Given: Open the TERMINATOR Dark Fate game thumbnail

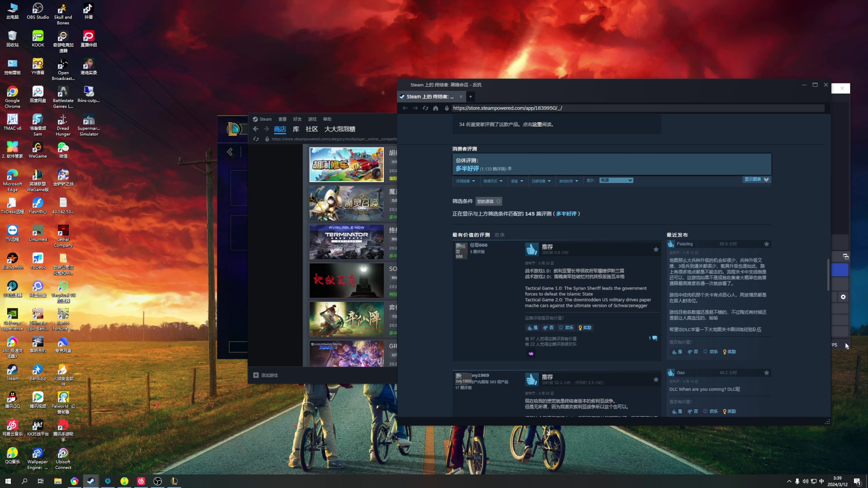Looking at the screenshot, I should (346, 242).
